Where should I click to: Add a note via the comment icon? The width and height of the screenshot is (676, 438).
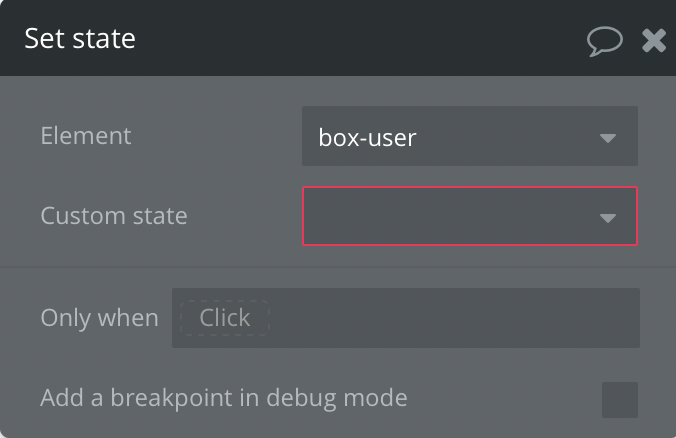coord(604,41)
